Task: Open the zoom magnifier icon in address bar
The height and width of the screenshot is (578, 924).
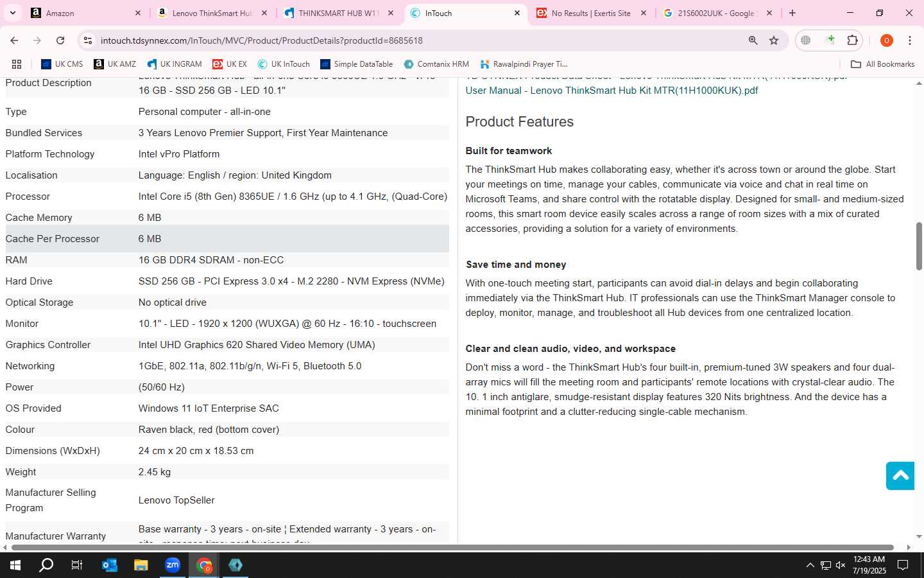Action: pos(753,40)
